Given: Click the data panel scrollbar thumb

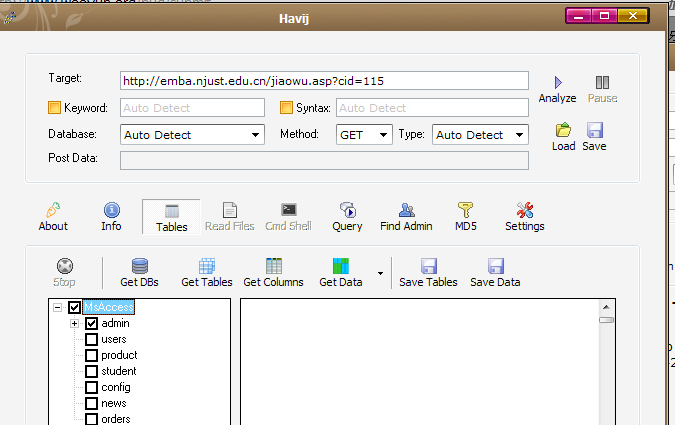Looking at the screenshot, I should pyautogui.click(x=606, y=320).
